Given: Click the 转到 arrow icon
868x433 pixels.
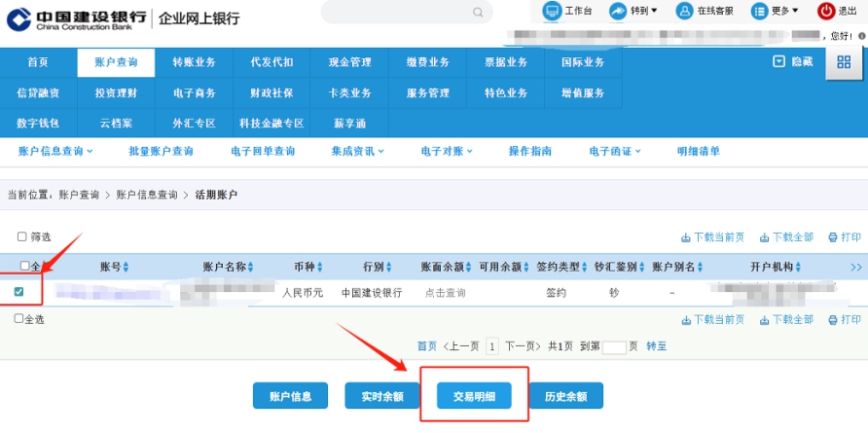Looking at the screenshot, I should 618,11.
